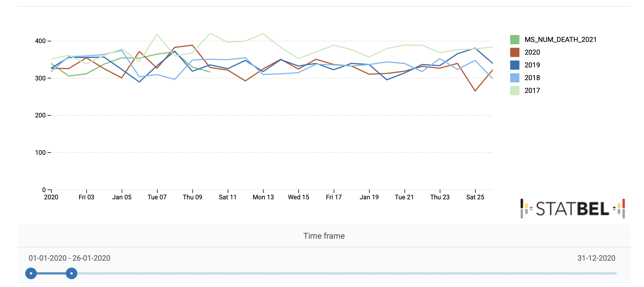The width and height of the screenshot is (644, 287).
Task: Click the dark blue 2019 legend swatch
Action: (x=515, y=65)
